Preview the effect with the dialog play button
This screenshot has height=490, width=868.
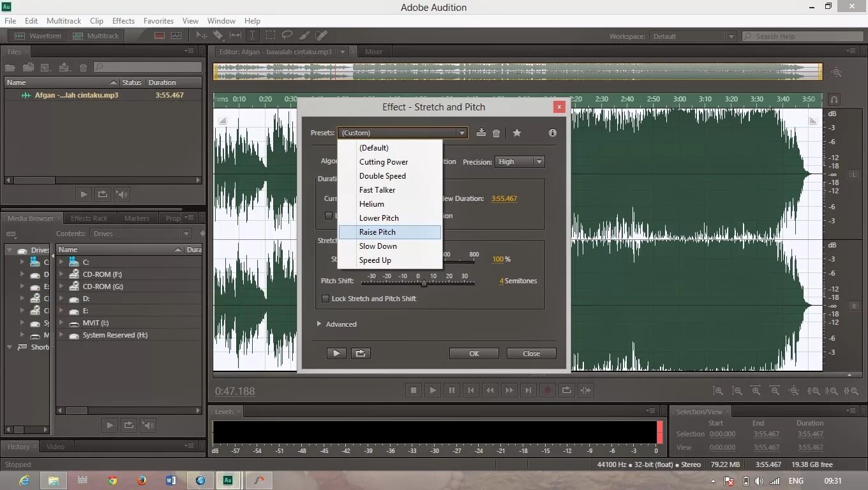pyautogui.click(x=336, y=353)
